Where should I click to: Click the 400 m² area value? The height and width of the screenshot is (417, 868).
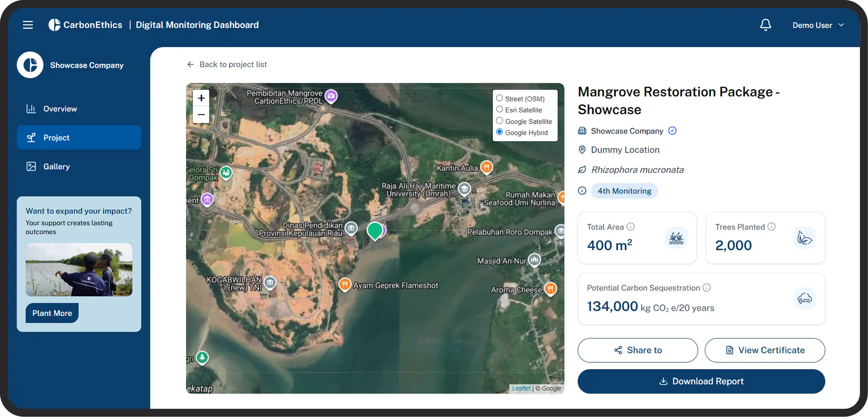(609, 245)
